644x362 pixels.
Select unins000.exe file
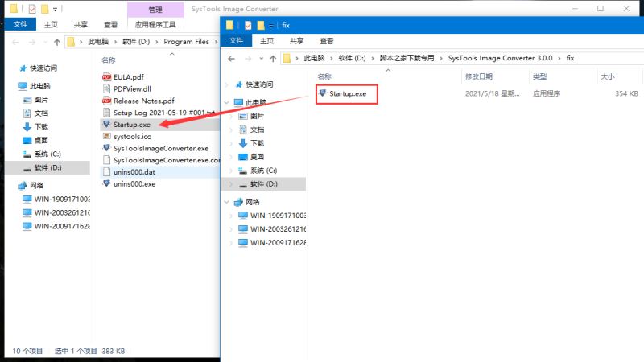(x=134, y=184)
